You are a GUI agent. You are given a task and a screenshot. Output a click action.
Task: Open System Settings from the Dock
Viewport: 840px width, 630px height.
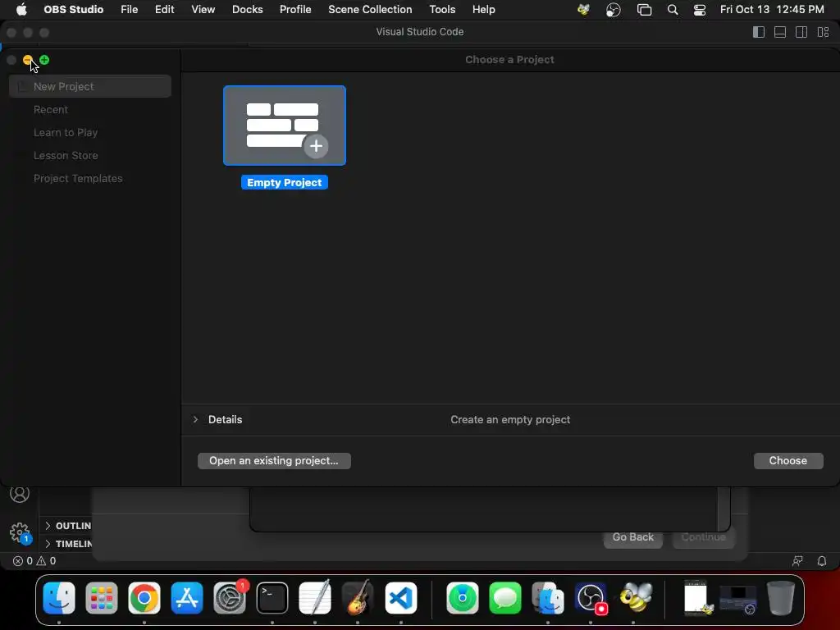tap(230, 598)
